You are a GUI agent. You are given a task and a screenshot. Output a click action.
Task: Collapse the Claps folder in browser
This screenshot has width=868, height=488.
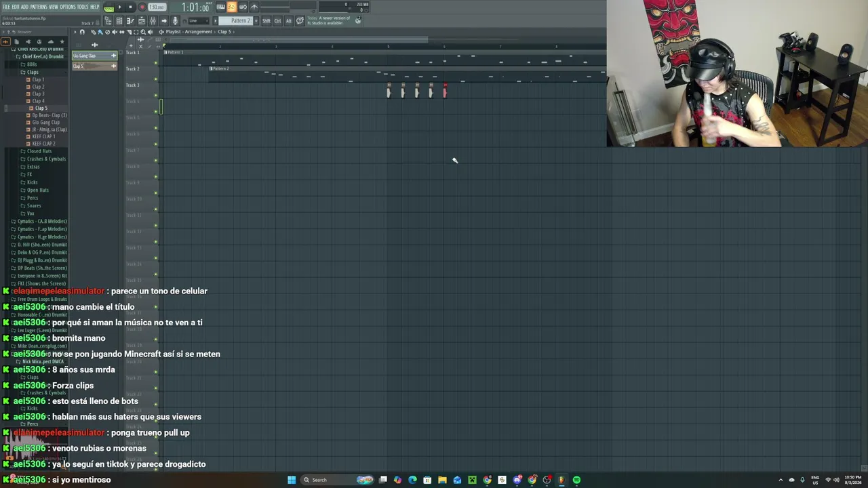pos(30,72)
